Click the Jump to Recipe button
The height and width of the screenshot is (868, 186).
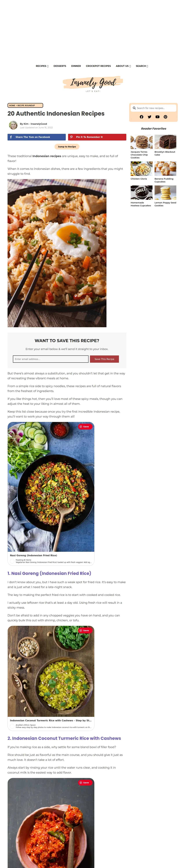click(x=67, y=147)
